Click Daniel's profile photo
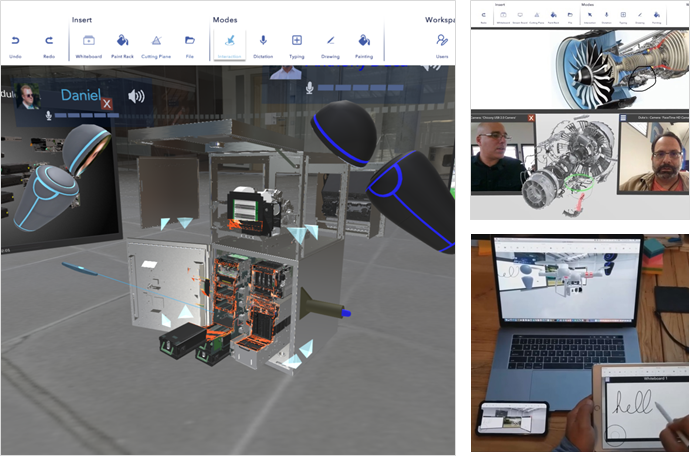697x456 pixels. coord(28,96)
